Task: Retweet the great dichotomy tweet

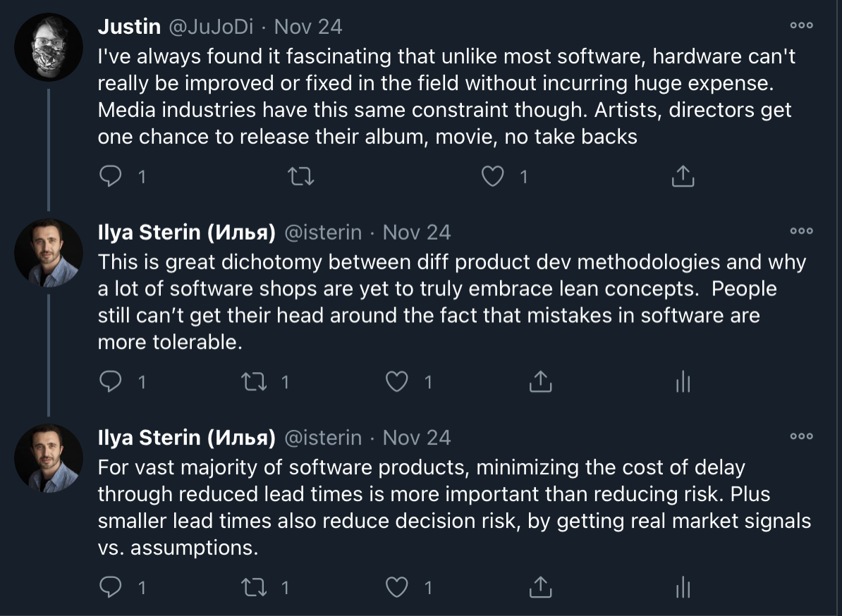Action: (254, 381)
